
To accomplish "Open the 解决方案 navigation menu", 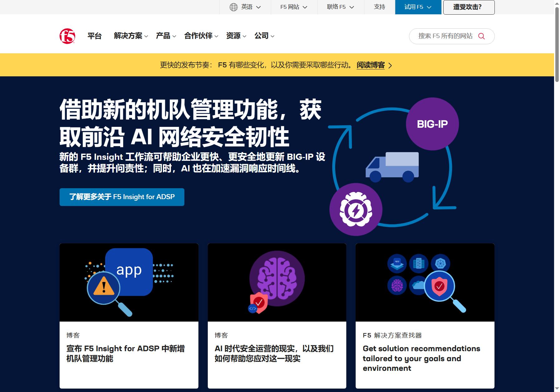I will point(131,36).
